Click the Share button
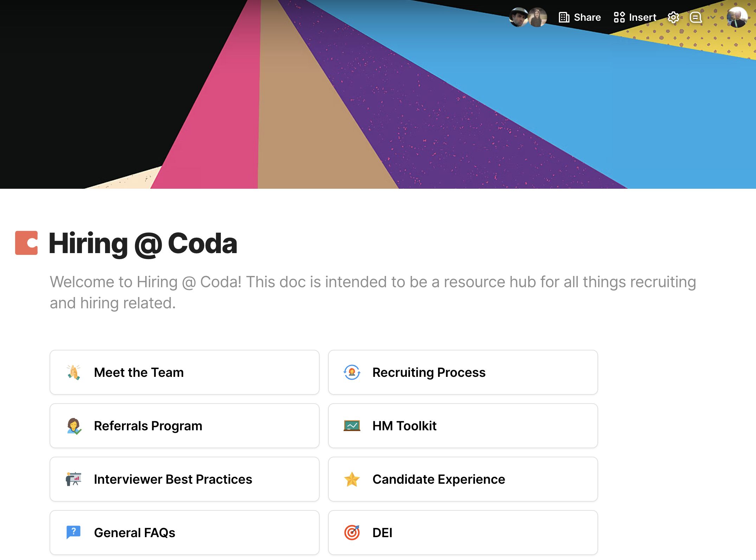Image resolution: width=756 pixels, height=560 pixels. (x=579, y=17)
